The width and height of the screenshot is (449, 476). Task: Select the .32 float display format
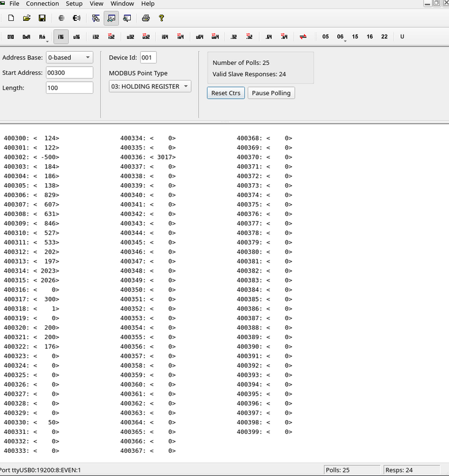pyautogui.click(x=234, y=37)
